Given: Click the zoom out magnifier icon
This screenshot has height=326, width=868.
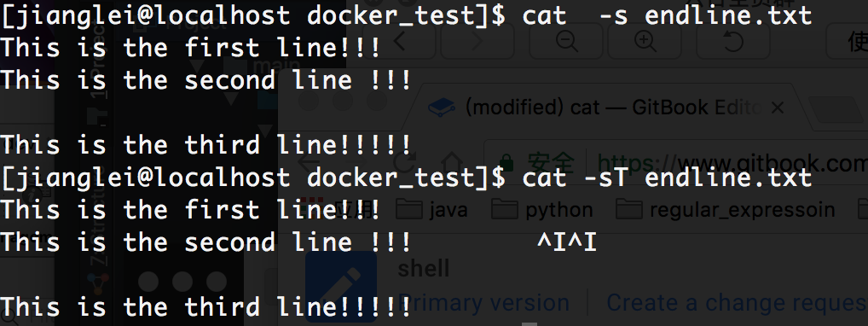Looking at the screenshot, I should click(x=567, y=41).
